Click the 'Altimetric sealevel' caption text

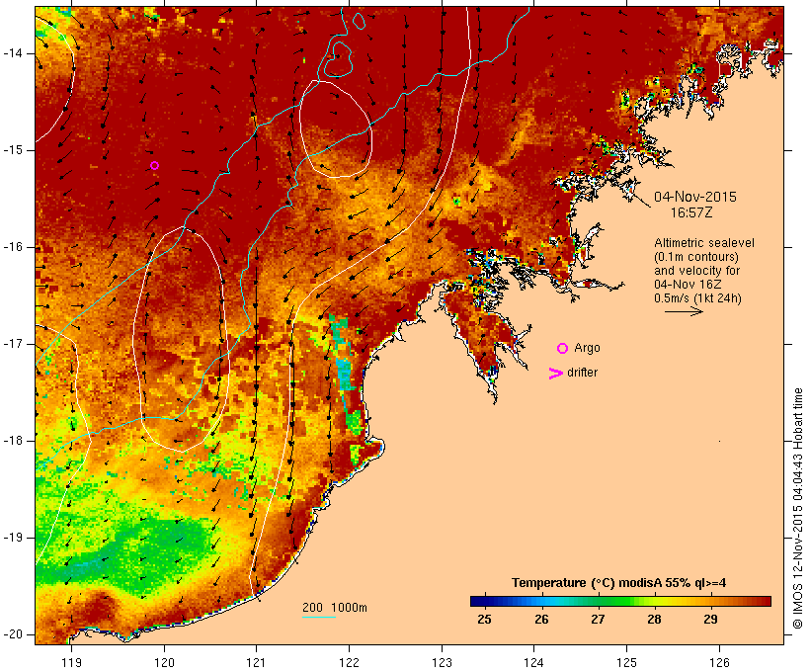pyautogui.click(x=704, y=243)
